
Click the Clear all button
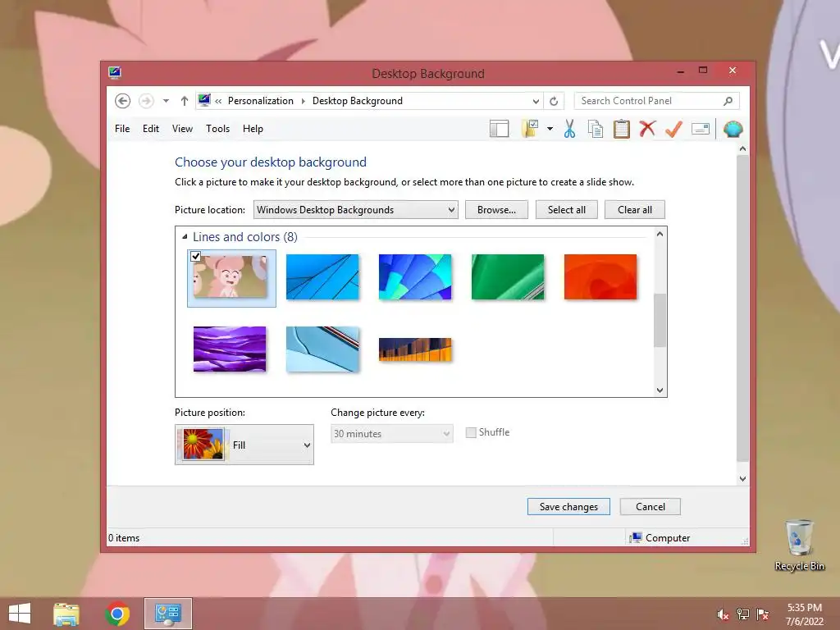(x=635, y=210)
